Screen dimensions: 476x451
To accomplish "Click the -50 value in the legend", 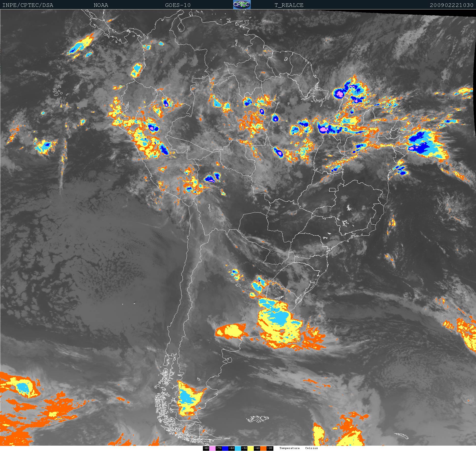I will [x=244, y=448].
